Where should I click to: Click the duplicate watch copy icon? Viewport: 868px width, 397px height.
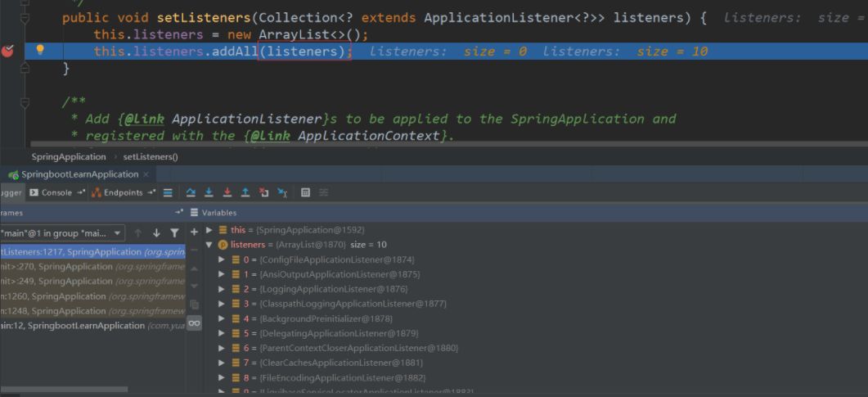coord(194,305)
